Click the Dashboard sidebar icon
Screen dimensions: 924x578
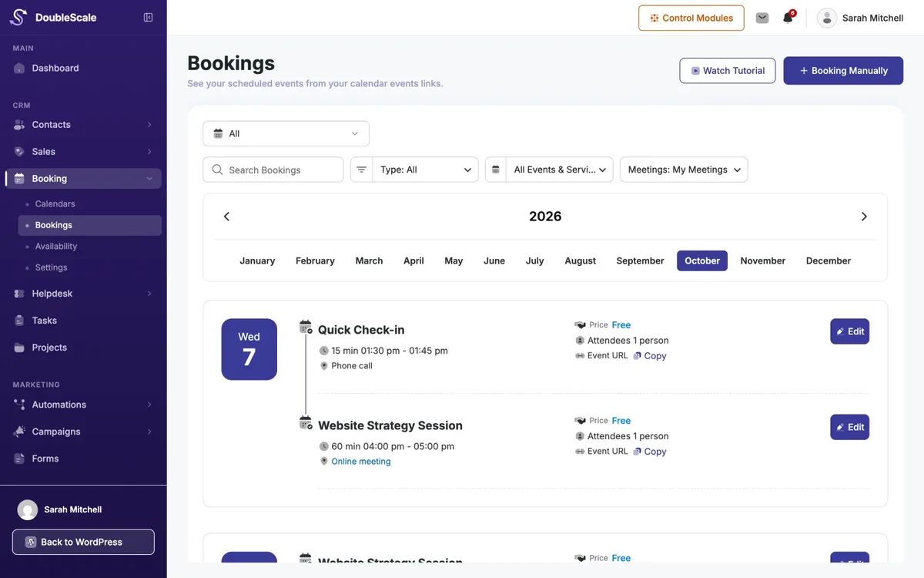coord(19,69)
